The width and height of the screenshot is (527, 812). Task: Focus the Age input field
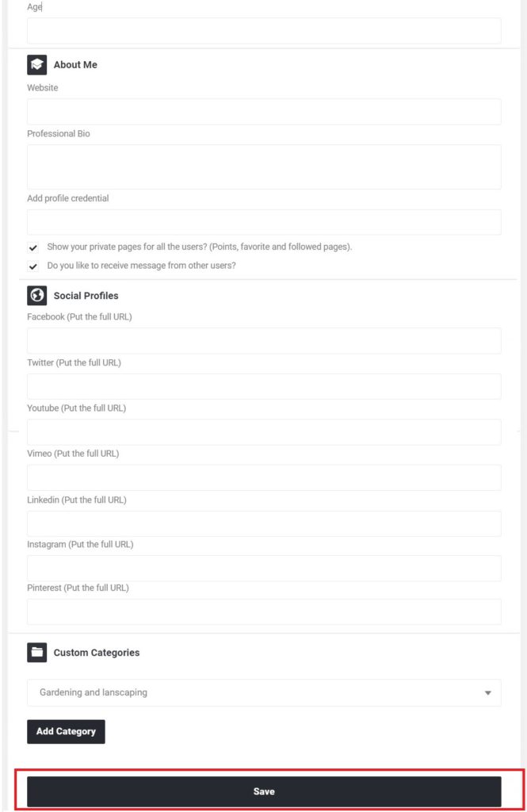(x=264, y=31)
